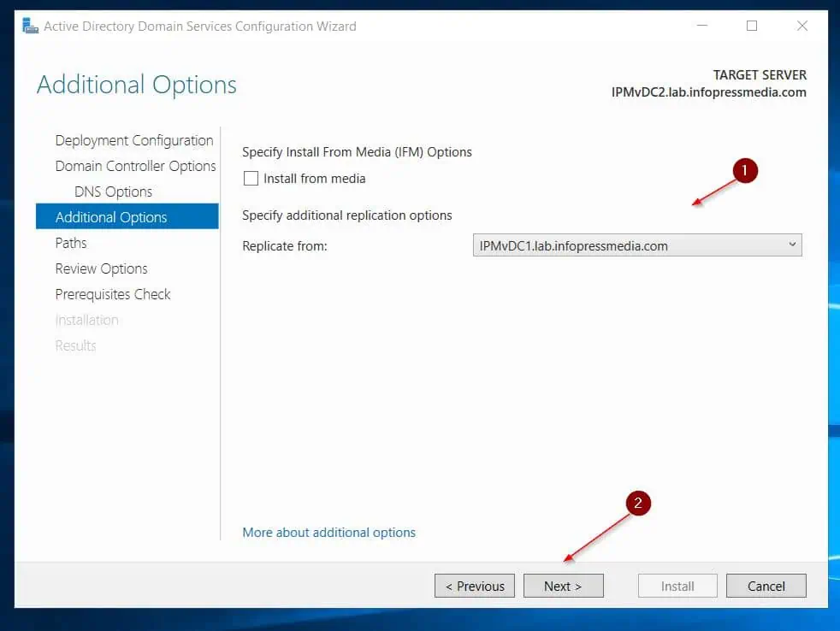Image resolution: width=840 pixels, height=631 pixels.
Task: Go to Prerequisites Check step
Action: pyautogui.click(x=113, y=294)
